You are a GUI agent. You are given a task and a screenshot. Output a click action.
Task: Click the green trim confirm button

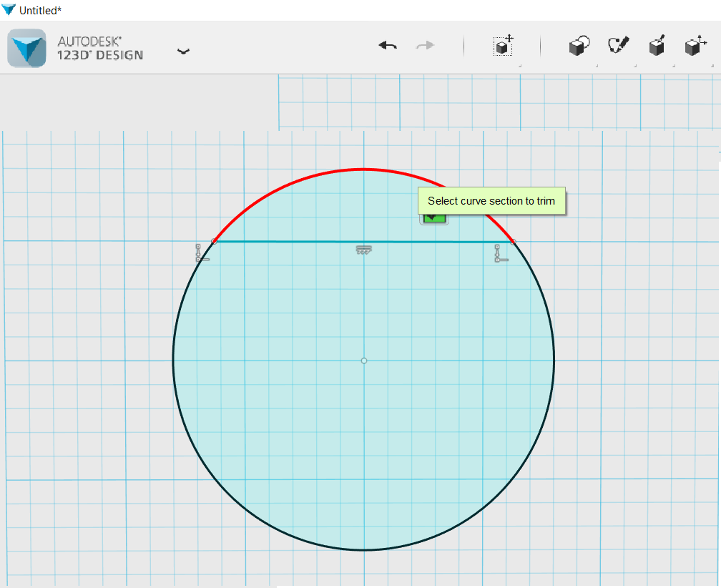tap(434, 219)
